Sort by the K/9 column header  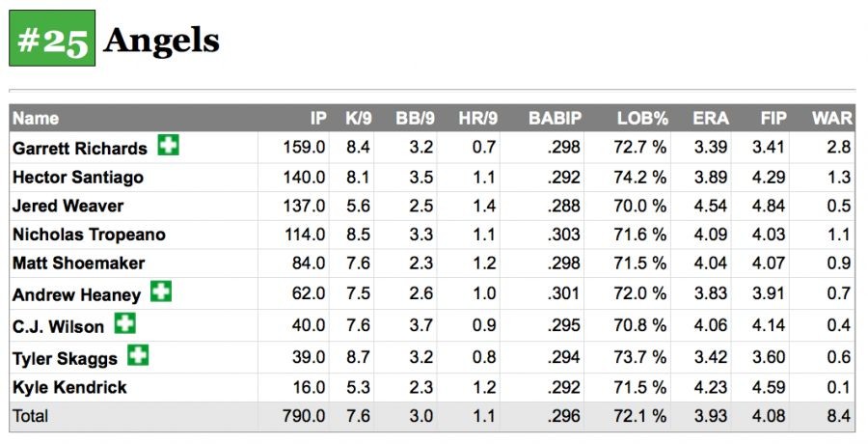[358, 119]
